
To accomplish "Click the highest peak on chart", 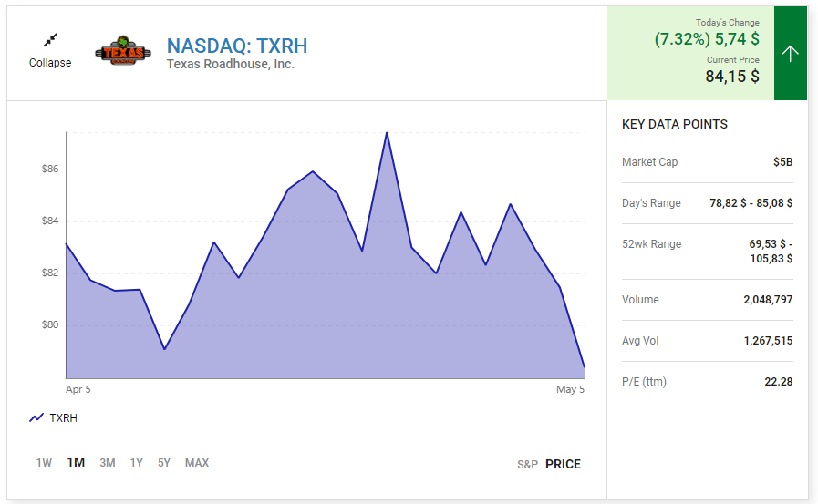I will [387, 133].
